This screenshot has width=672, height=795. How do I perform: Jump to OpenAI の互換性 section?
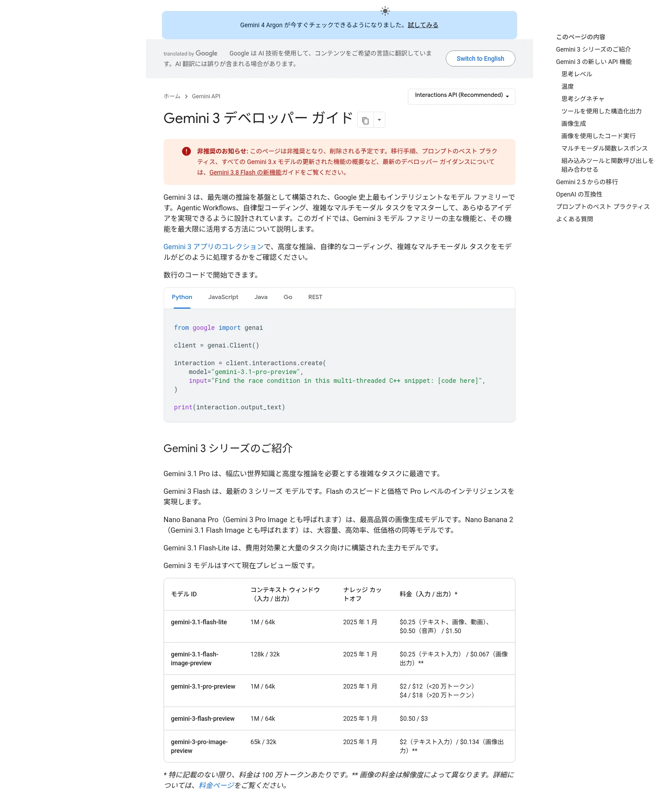pyautogui.click(x=579, y=194)
